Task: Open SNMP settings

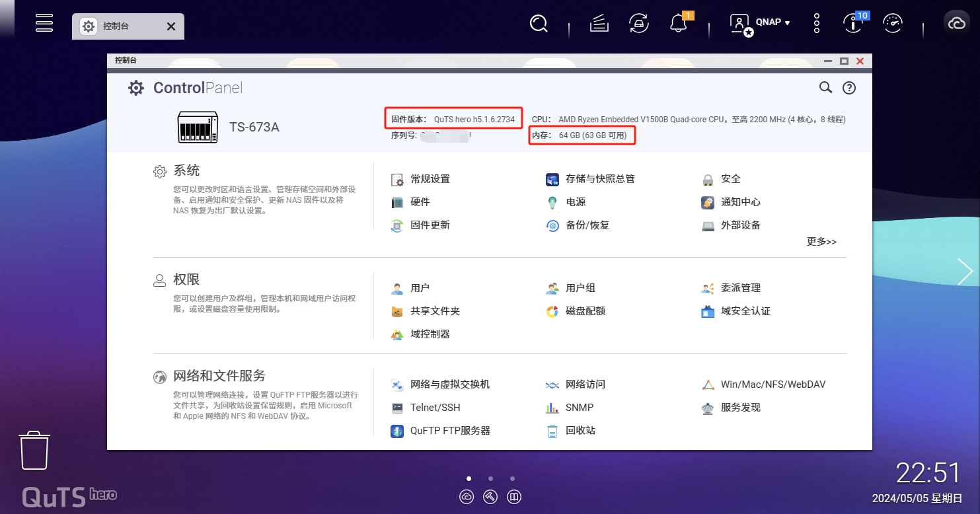Action: (x=570, y=408)
